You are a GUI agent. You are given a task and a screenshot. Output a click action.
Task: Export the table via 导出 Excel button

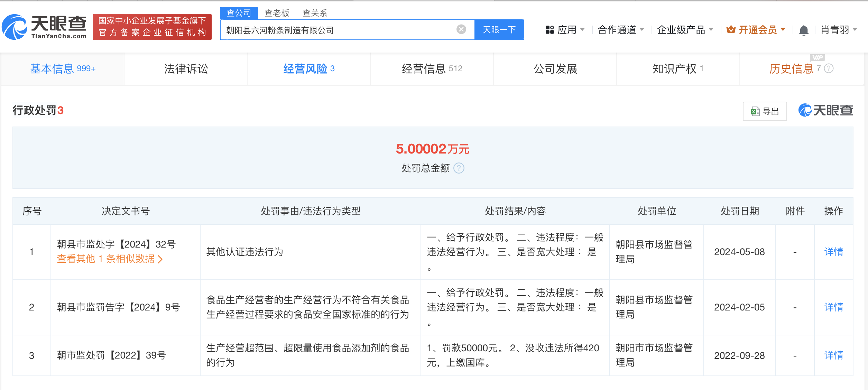[x=765, y=111]
